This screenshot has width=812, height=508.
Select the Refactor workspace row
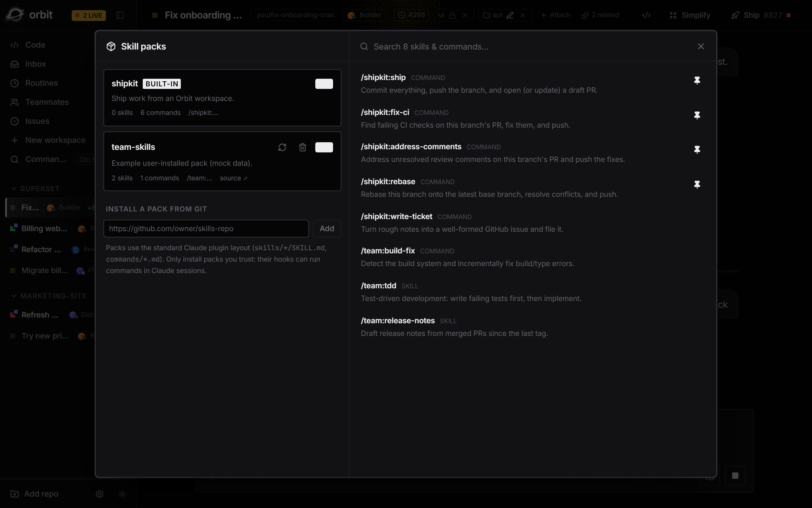pyautogui.click(x=50, y=250)
